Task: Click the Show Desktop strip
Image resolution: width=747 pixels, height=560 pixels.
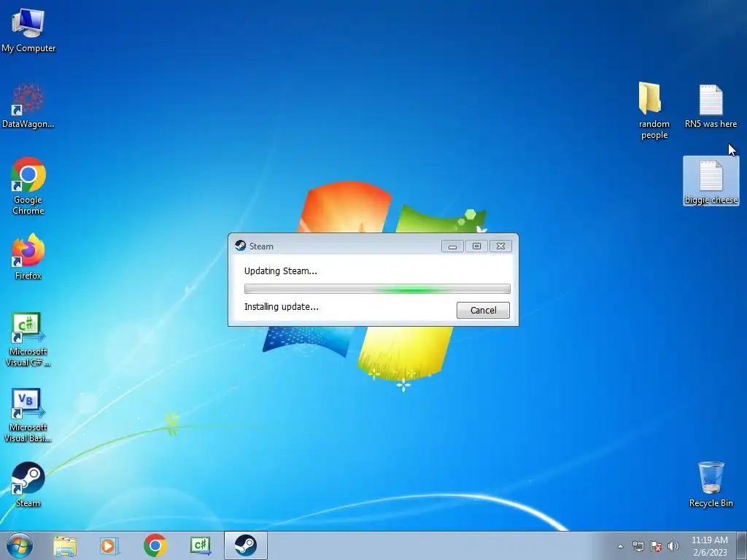Action: (742, 545)
